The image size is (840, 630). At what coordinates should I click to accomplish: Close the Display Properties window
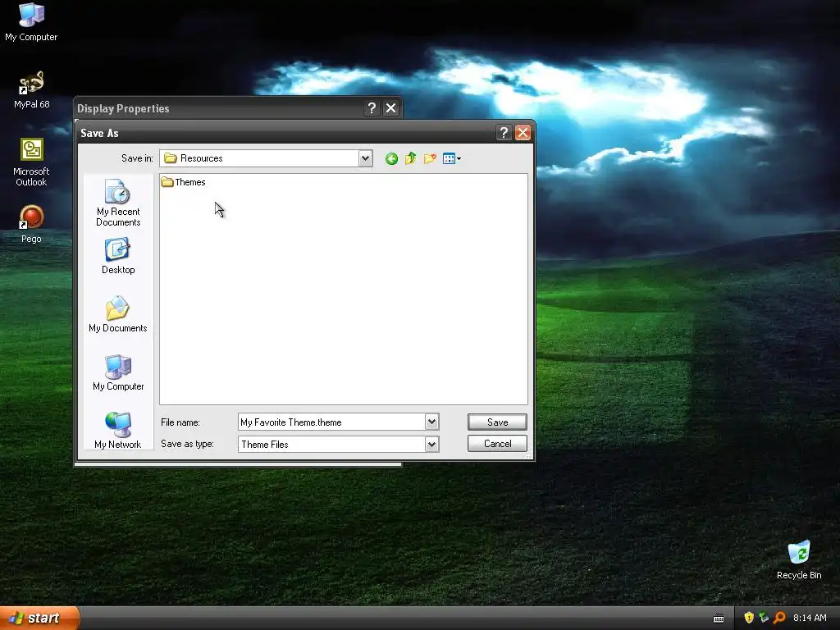[391, 108]
